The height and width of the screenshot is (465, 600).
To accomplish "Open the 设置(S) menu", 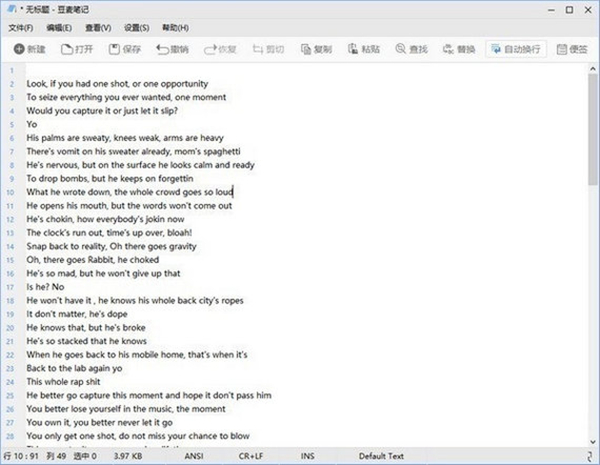I will pos(136,27).
